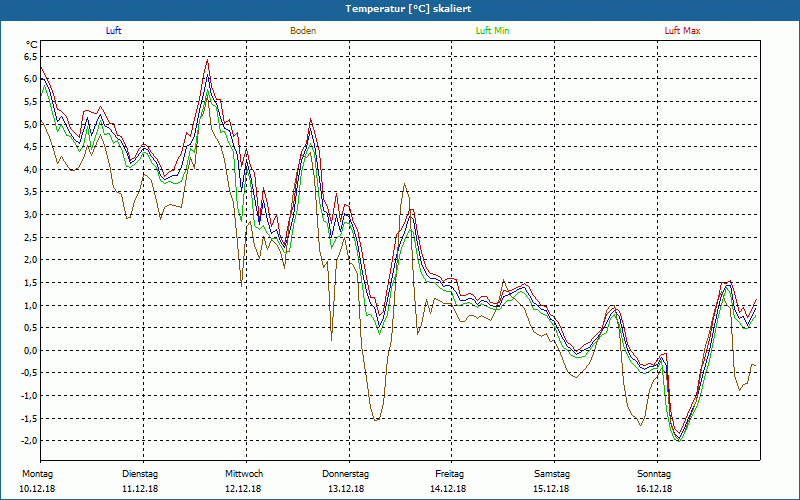The width and height of the screenshot is (800, 500).
Task: Click the date 15.12.18
Action: pos(551,489)
